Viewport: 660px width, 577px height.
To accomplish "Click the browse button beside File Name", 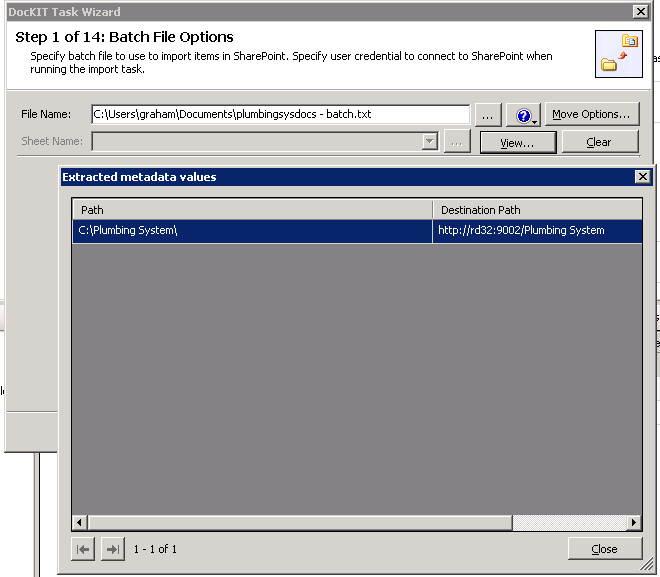I will (x=486, y=114).
